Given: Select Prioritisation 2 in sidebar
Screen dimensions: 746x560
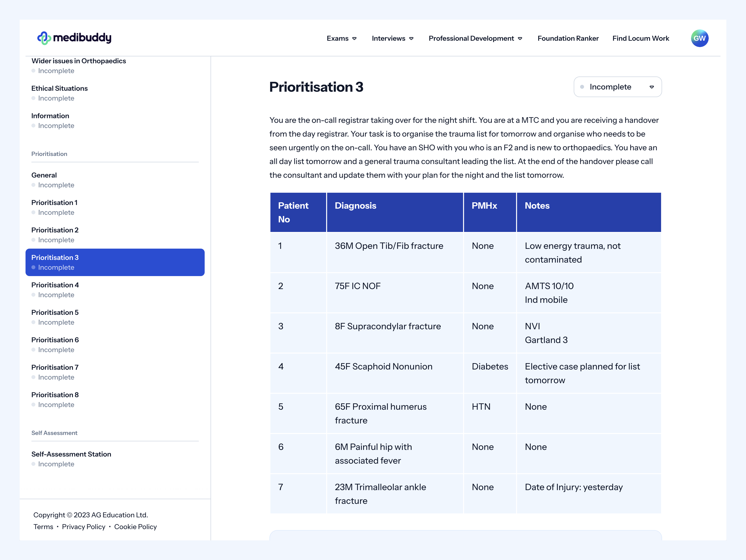Looking at the screenshot, I should (x=115, y=235).
